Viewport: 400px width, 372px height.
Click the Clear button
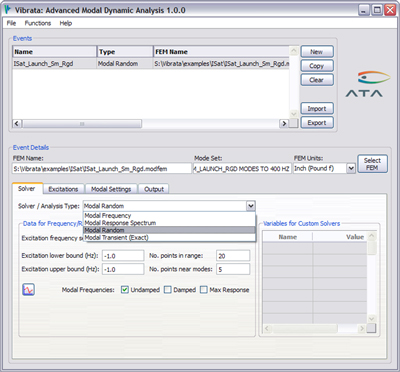click(317, 80)
